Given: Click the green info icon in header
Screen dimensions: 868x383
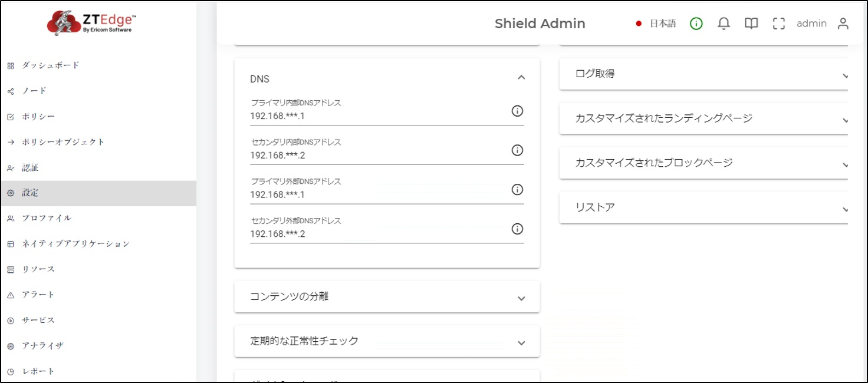Looking at the screenshot, I should pyautogui.click(x=696, y=24).
